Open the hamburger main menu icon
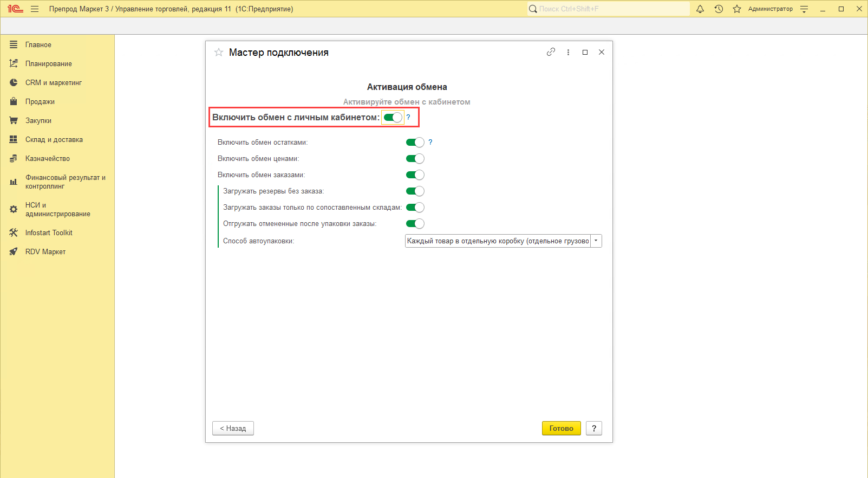Image resolution: width=868 pixels, height=478 pixels. [x=35, y=9]
